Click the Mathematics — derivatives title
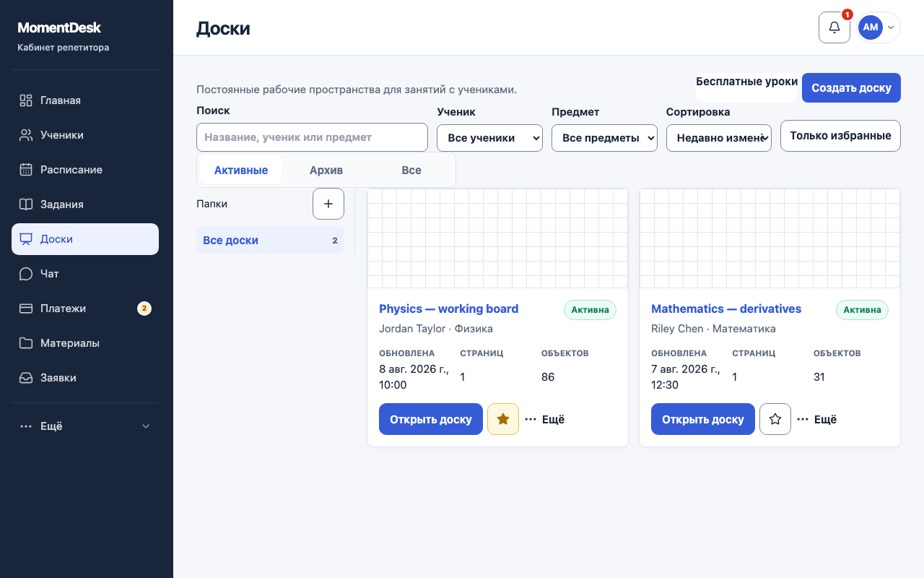 [726, 309]
